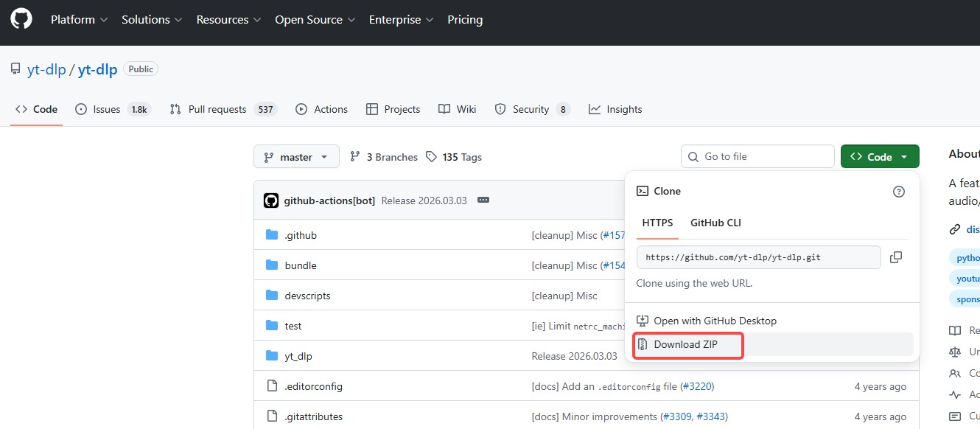Click the Insights graph icon
The width and height of the screenshot is (980, 429).
[x=595, y=108]
